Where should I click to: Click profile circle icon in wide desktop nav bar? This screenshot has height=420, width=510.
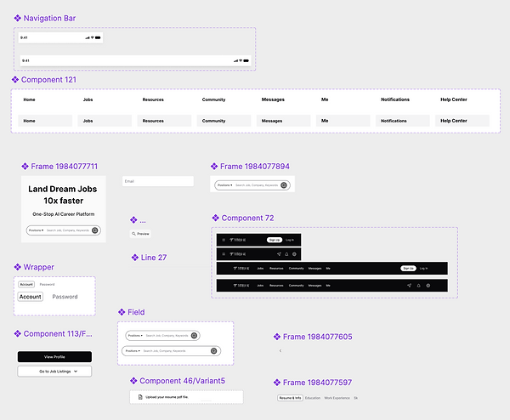[428, 286]
